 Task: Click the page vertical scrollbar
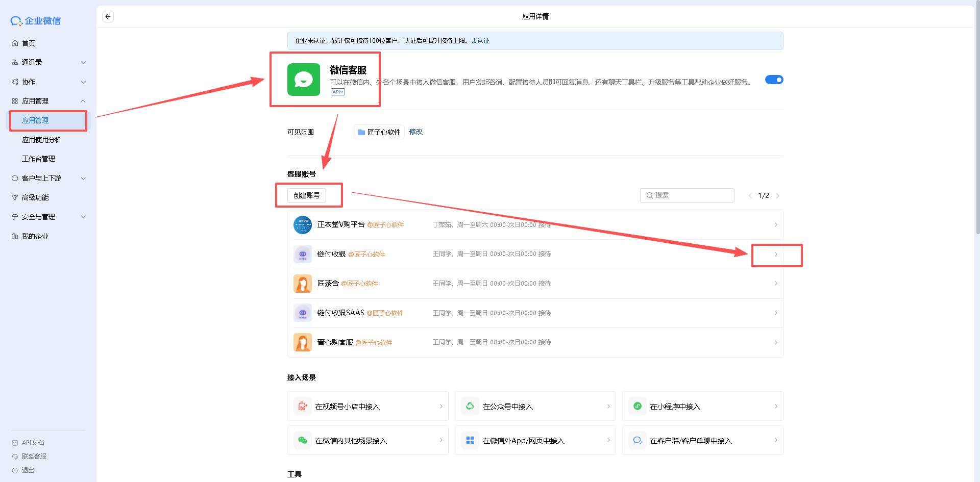click(977, 117)
